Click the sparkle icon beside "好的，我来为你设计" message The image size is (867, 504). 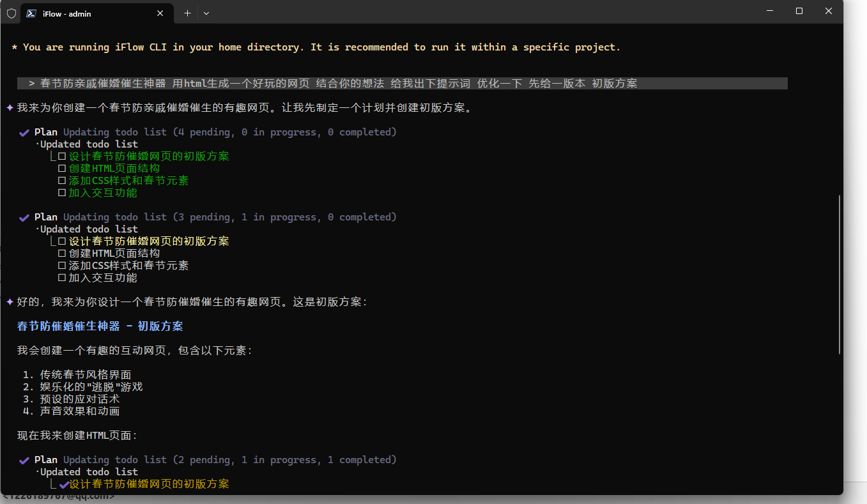[x=10, y=302]
